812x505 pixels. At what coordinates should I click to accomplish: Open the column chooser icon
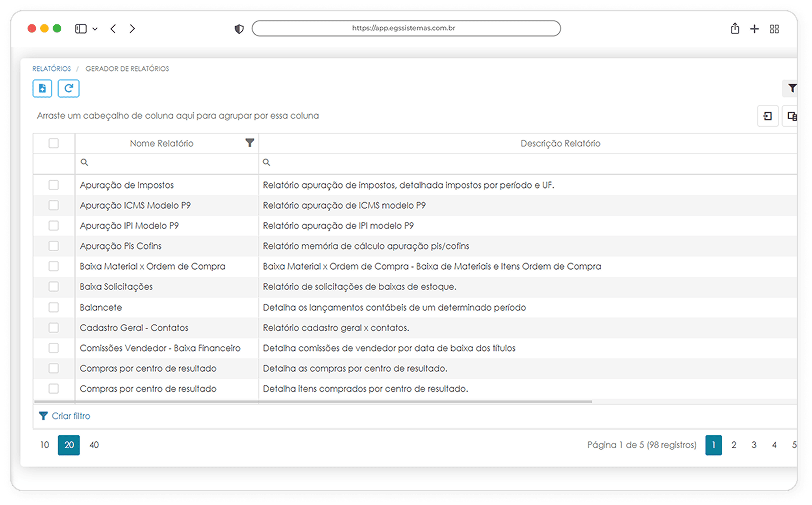click(x=792, y=116)
